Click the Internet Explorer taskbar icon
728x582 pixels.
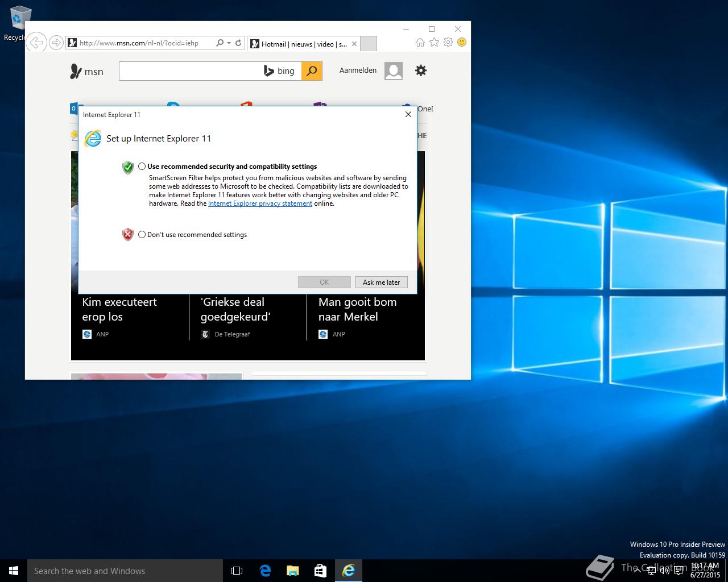[x=348, y=571]
